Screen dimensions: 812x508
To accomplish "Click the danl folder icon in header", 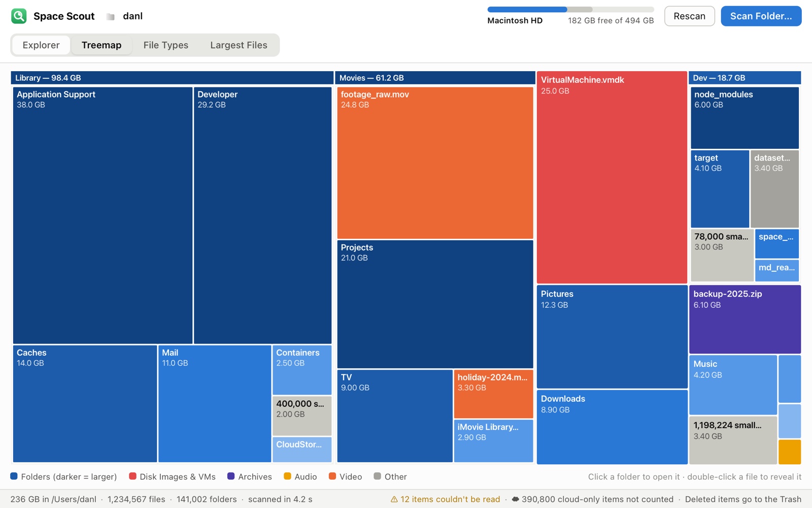I will [110, 16].
